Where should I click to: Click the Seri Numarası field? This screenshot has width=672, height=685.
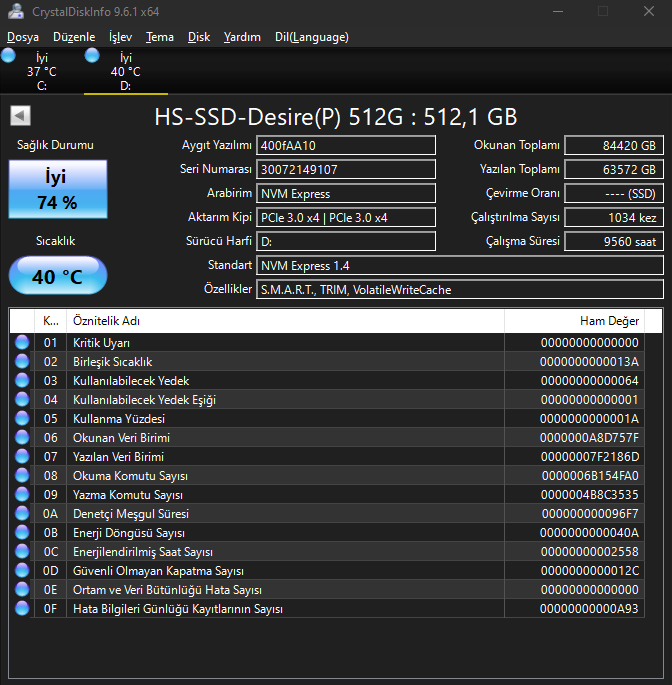(x=346, y=170)
